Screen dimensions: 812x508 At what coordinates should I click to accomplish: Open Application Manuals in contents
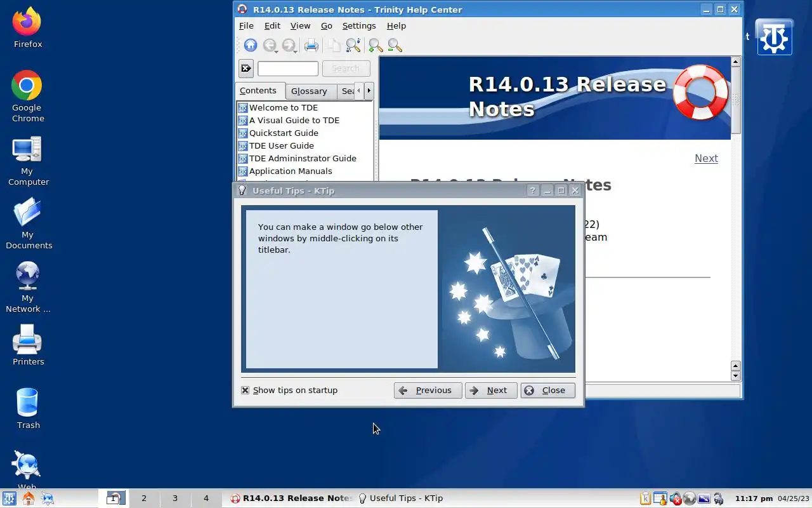point(291,171)
